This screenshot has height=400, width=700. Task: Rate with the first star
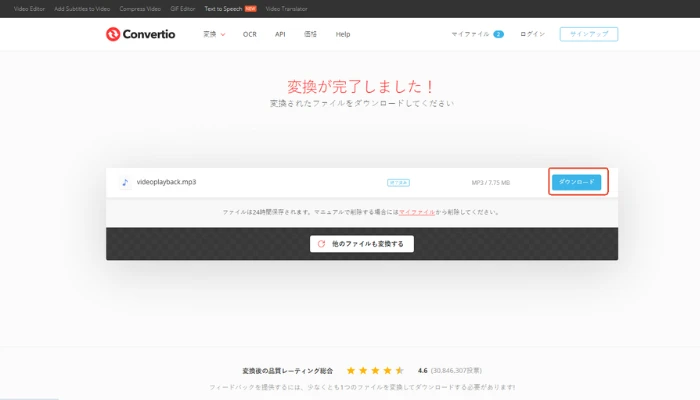click(351, 370)
